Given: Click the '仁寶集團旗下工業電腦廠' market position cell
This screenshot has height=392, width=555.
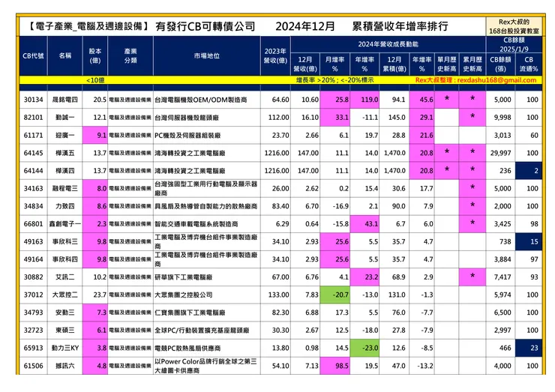Looking at the screenshot, I should (x=207, y=313).
